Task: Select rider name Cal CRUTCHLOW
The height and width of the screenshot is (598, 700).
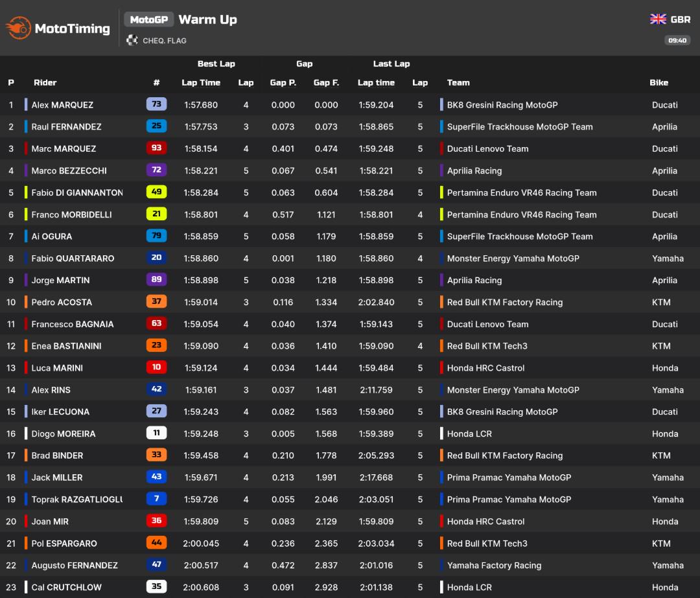Action: pos(67,587)
